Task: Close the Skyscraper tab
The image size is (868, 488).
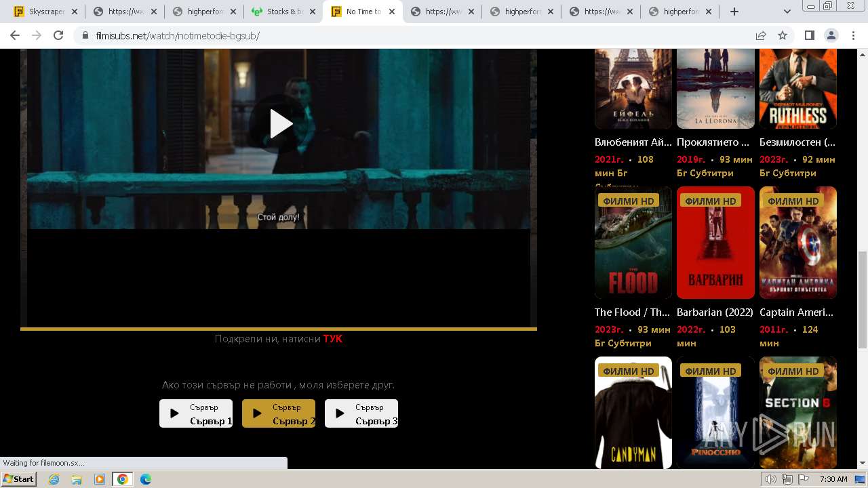Action: 75,12
